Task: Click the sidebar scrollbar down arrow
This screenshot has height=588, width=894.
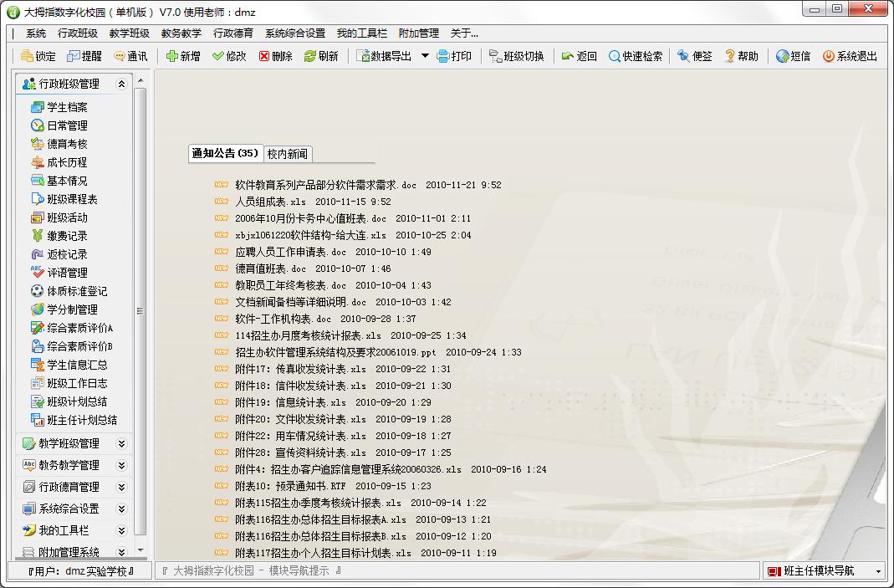Action: click(x=140, y=551)
